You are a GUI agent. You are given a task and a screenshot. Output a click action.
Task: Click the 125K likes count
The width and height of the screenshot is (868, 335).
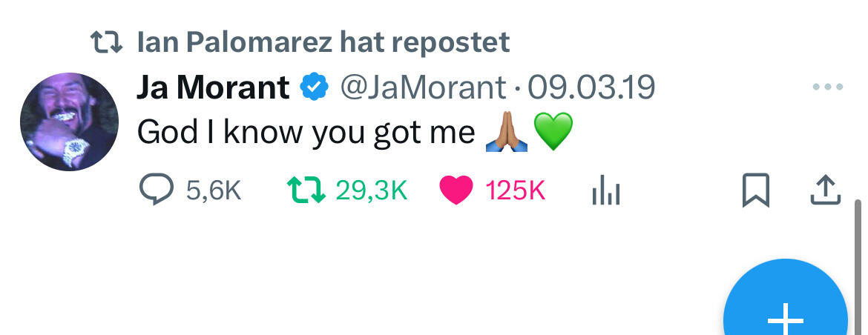point(516,191)
